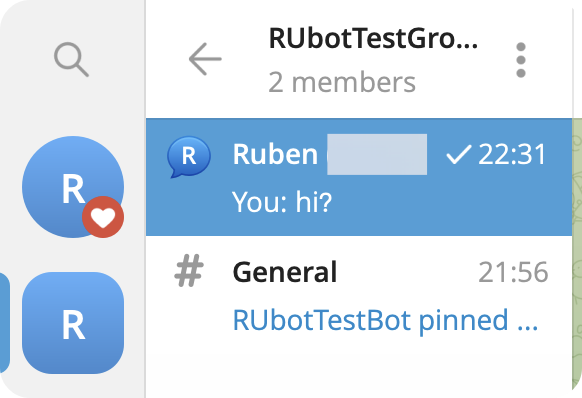
Task: Click the red heart badge on avatar
Action: coord(103,217)
